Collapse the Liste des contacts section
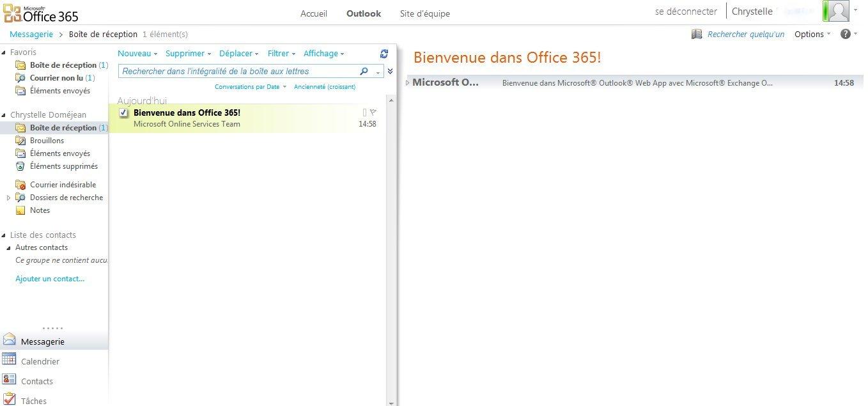The height and width of the screenshot is (406, 868). 4,235
